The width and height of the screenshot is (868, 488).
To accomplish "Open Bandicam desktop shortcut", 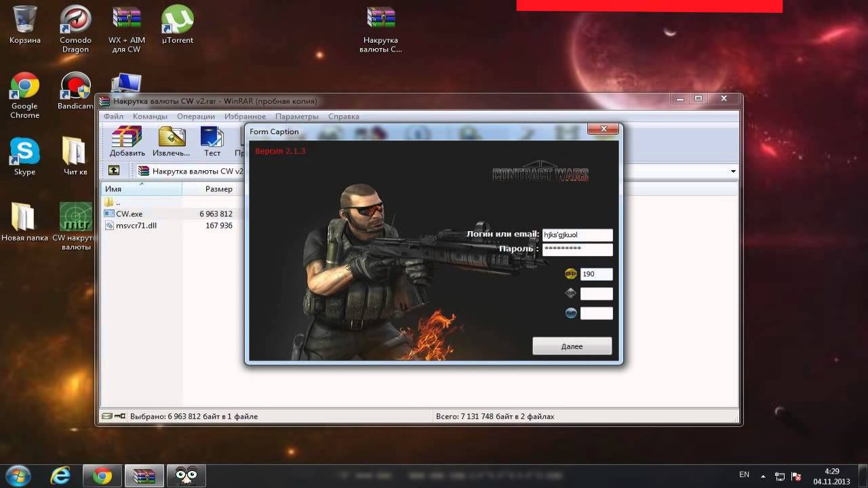I will coord(75,91).
